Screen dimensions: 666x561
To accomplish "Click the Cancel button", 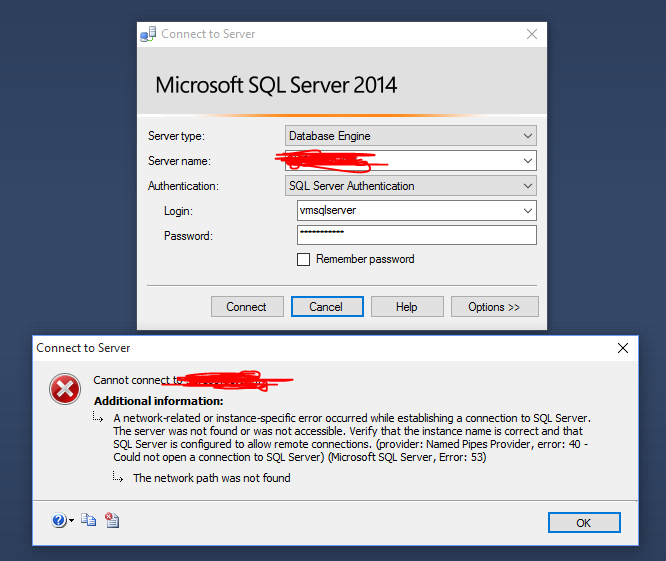I will [x=327, y=307].
